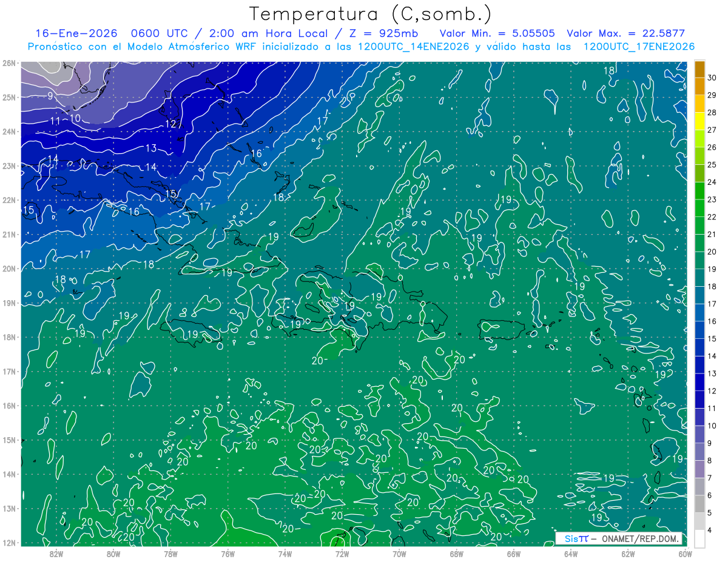Click the '9' contour label on the map
Image resolution: width=728 pixels, height=562 pixels.
coord(50,96)
